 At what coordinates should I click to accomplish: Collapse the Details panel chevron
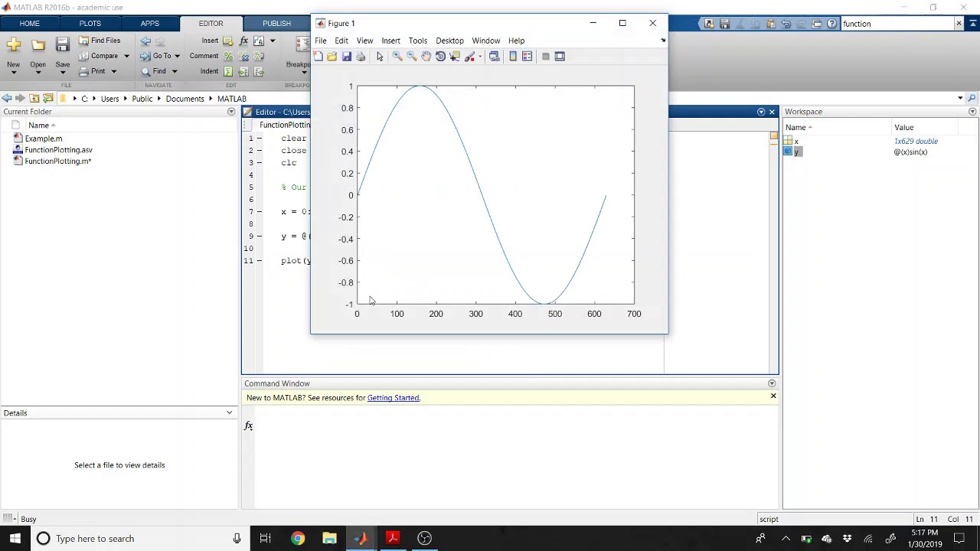pyautogui.click(x=229, y=413)
